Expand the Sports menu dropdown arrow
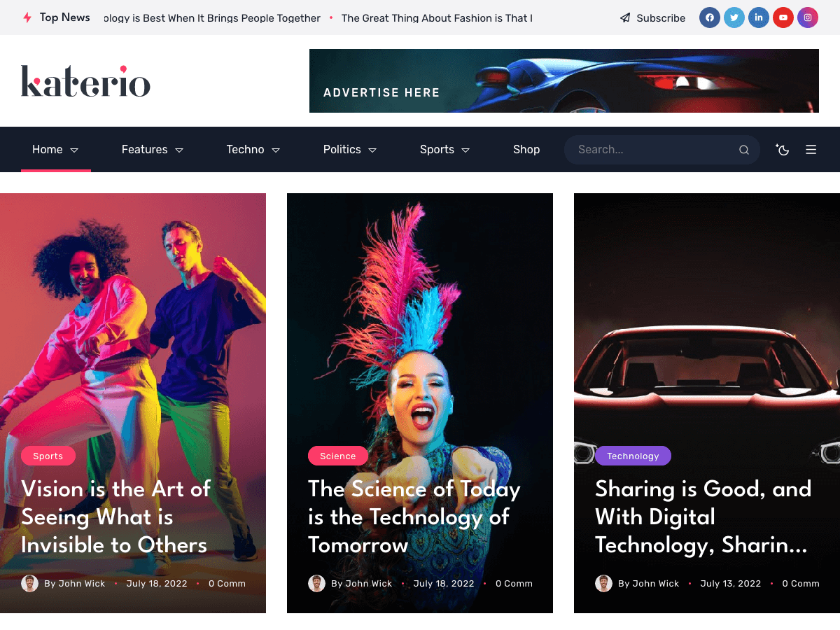 point(465,150)
